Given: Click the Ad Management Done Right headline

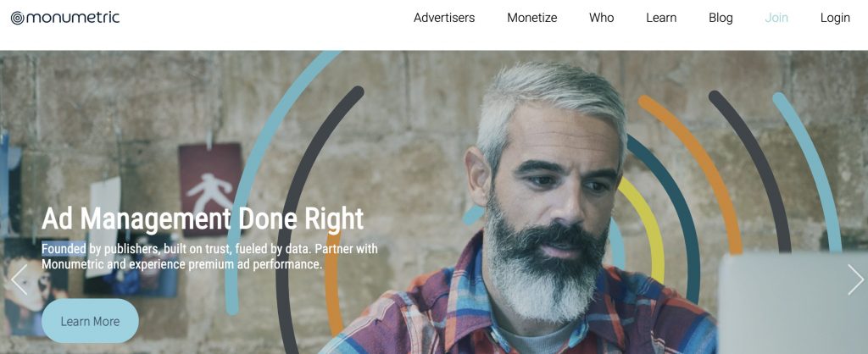Looking at the screenshot, I should pos(203,219).
